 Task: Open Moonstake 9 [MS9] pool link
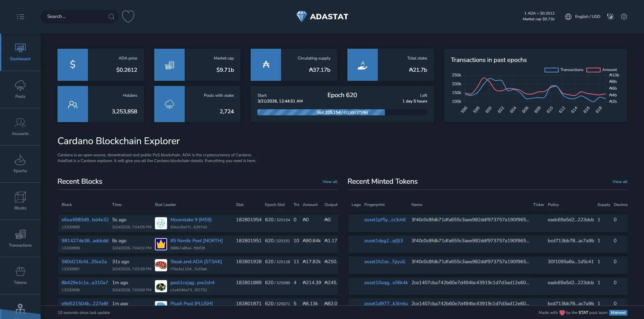tap(191, 220)
